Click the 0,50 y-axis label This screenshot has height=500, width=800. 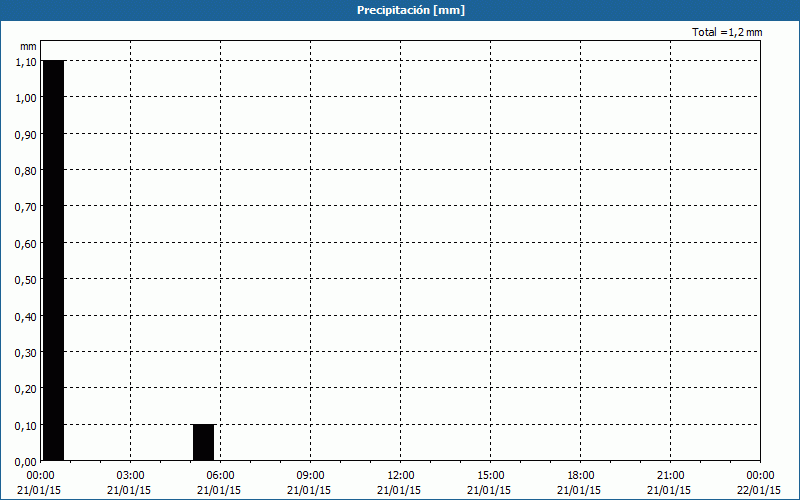(26, 280)
